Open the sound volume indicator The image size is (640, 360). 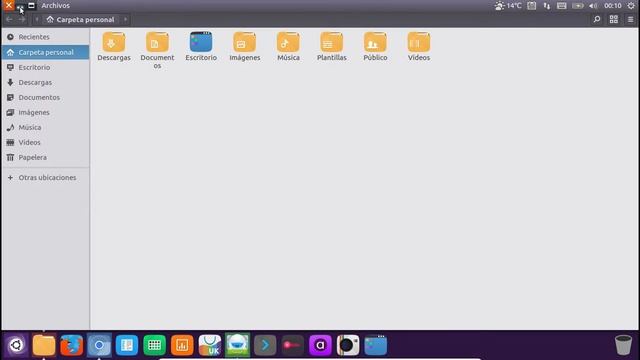(593, 6)
